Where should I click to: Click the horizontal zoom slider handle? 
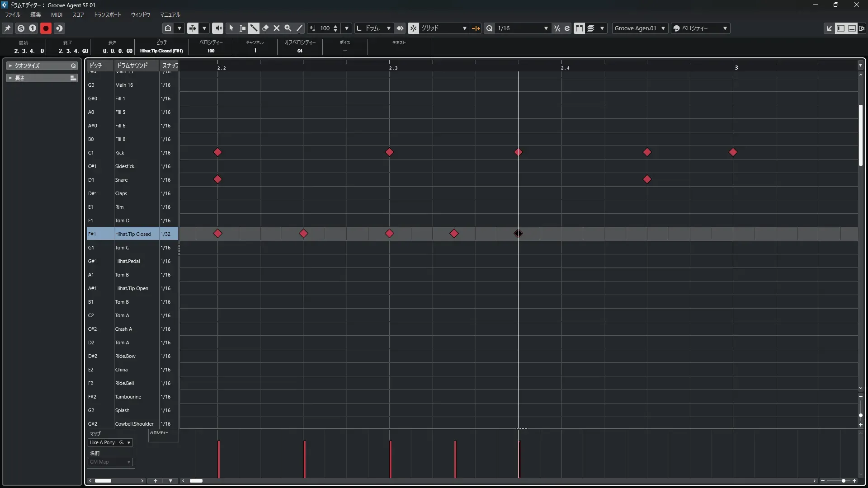point(843,481)
